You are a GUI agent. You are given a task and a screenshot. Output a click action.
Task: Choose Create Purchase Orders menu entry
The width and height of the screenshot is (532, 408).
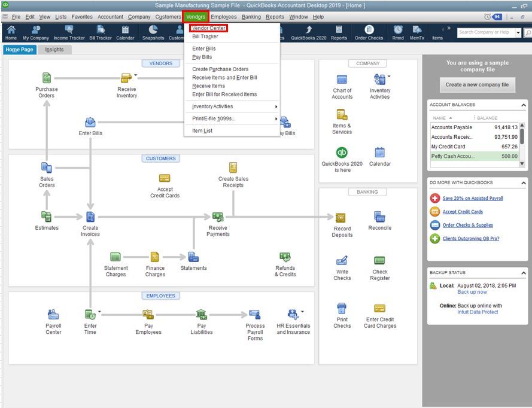tap(220, 69)
